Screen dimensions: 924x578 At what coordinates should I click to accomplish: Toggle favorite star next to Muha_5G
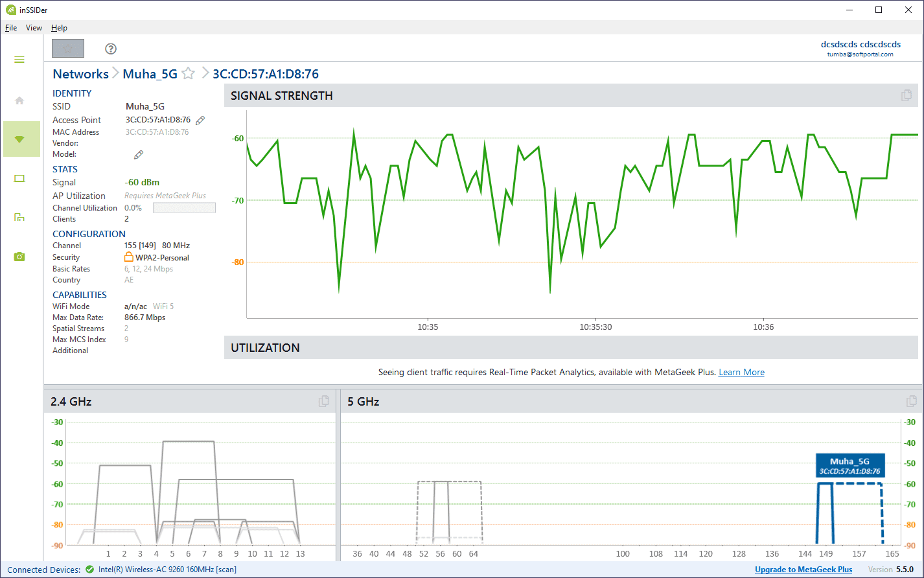pyautogui.click(x=188, y=73)
